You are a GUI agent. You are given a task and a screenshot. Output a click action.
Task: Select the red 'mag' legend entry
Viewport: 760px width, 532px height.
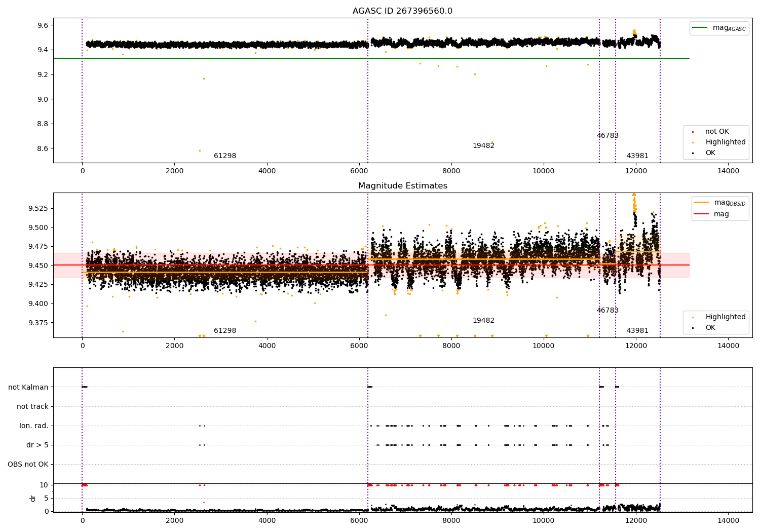[711, 214]
